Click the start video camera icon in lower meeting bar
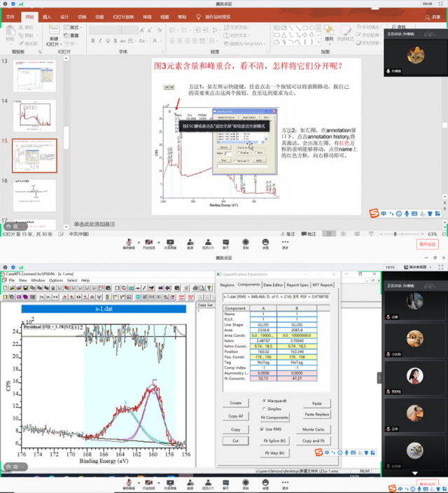 (150, 482)
